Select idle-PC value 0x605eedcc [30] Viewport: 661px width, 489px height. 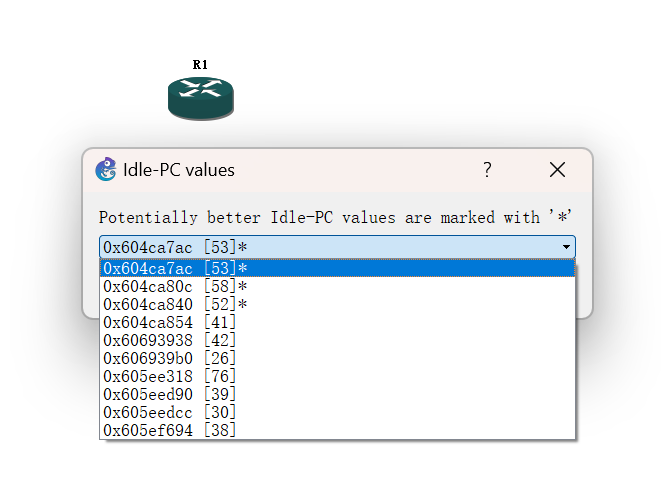tap(337, 412)
